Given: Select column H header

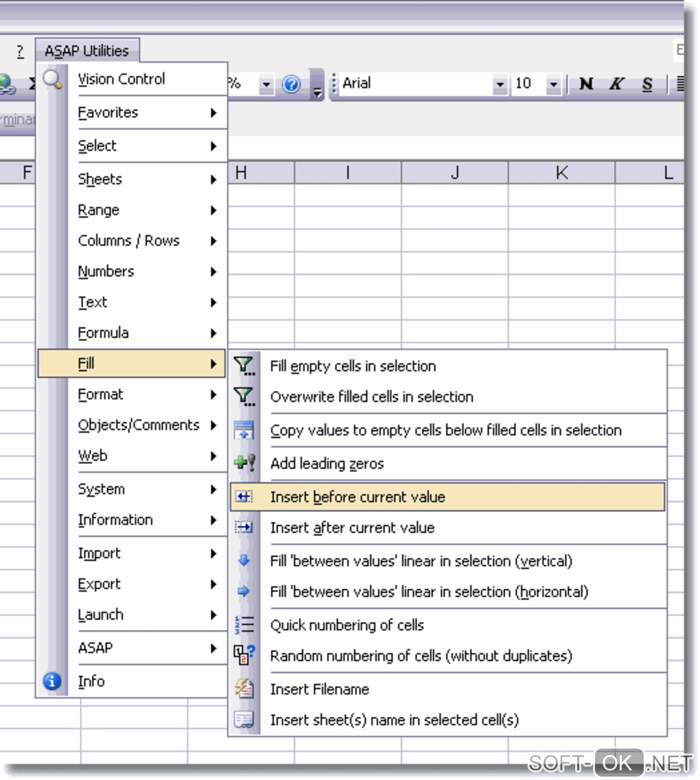Looking at the screenshot, I should pos(261,173).
